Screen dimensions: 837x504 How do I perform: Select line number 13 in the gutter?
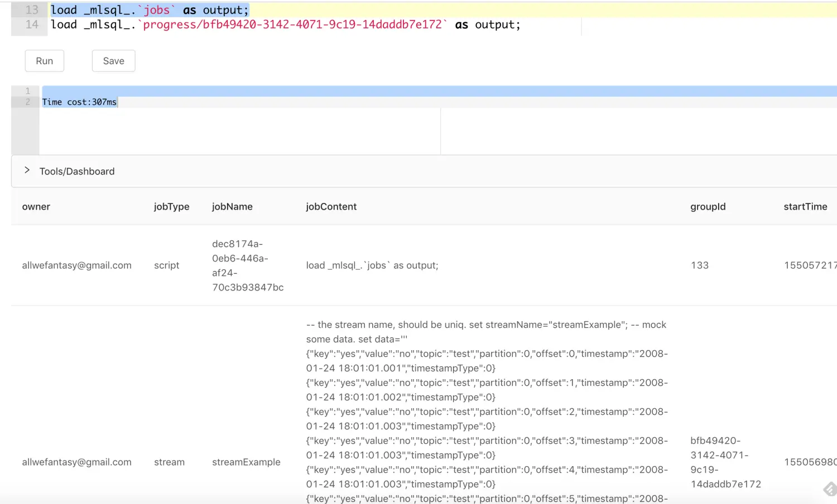coord(32,10)
